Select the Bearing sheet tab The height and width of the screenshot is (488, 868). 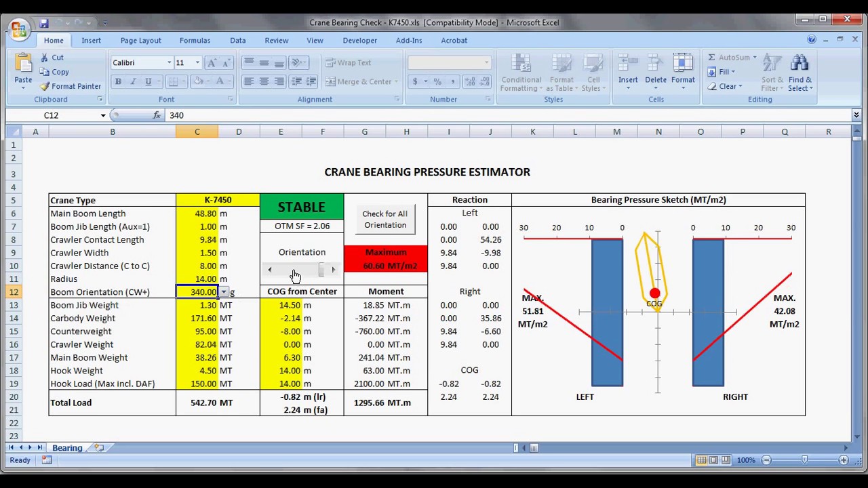tap(67, 448)
